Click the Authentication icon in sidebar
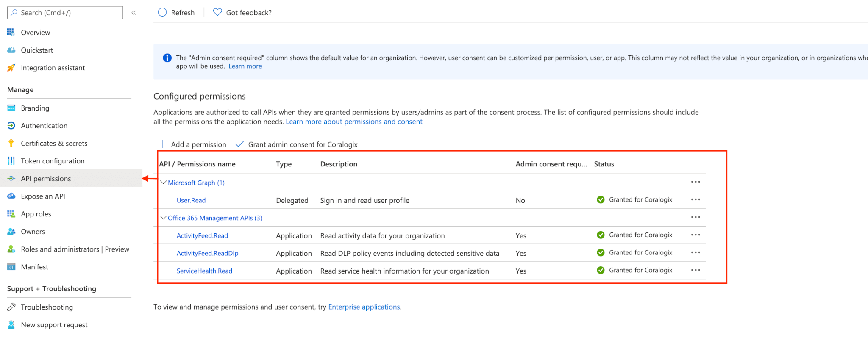The image size is (868, 343). point(11,126)
